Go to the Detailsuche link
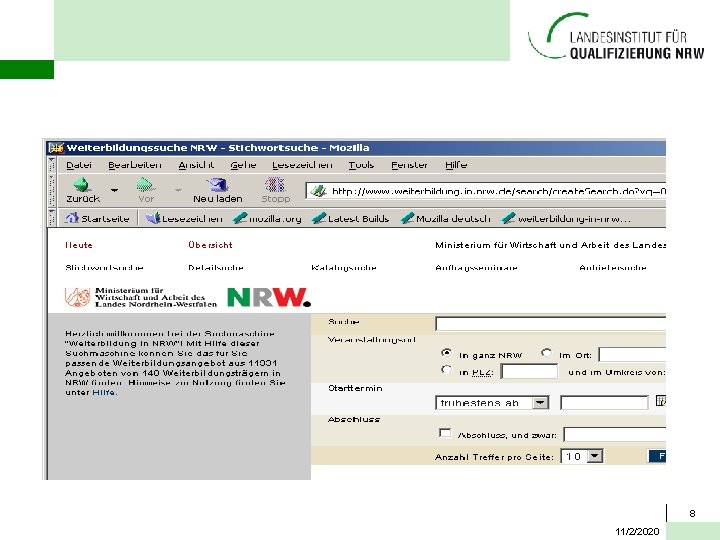Screen dimensions: 720x540 tap(216, 267)
